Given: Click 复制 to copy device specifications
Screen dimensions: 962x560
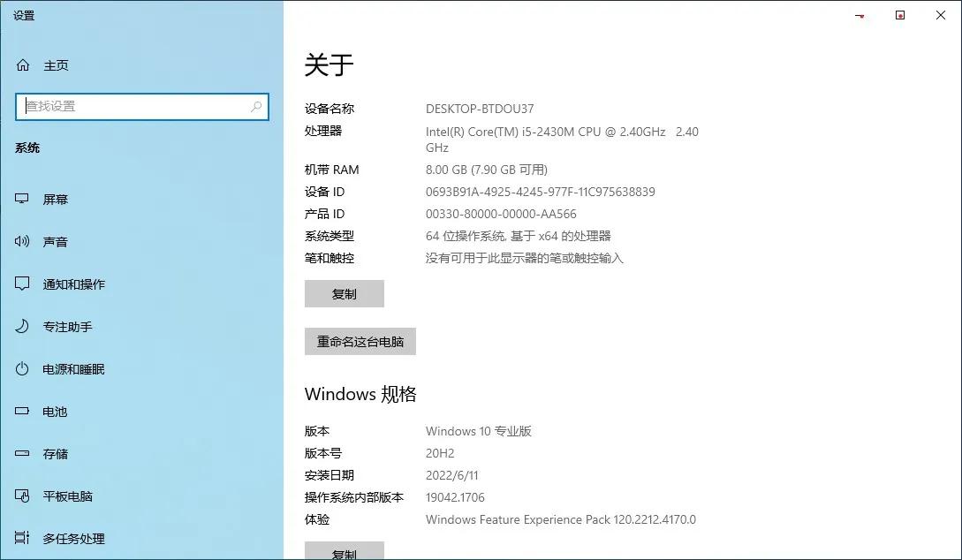Looking at the screenshot, I should point(345,293).
